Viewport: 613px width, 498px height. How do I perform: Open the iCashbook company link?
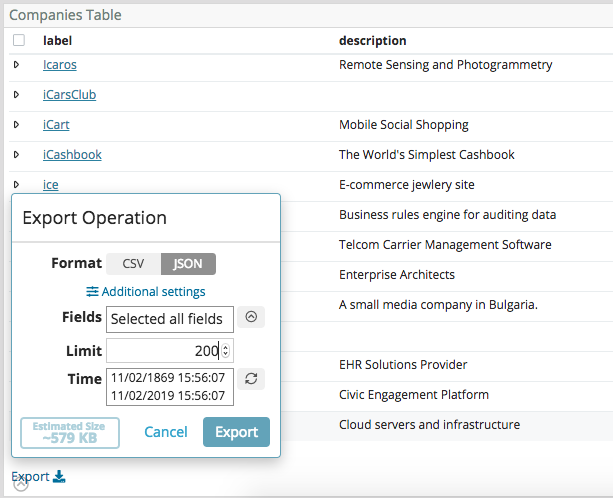(x=72, y=155)
